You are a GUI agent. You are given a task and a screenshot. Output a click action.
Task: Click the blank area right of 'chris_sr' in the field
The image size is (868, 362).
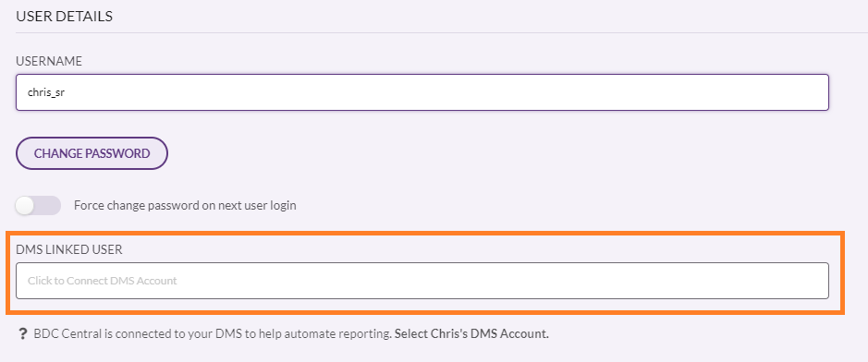point(443,92)
